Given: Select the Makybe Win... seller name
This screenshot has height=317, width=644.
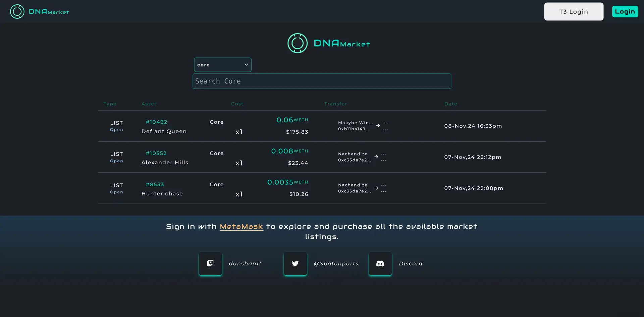Looking at the screenshot, I should [355, 123].
